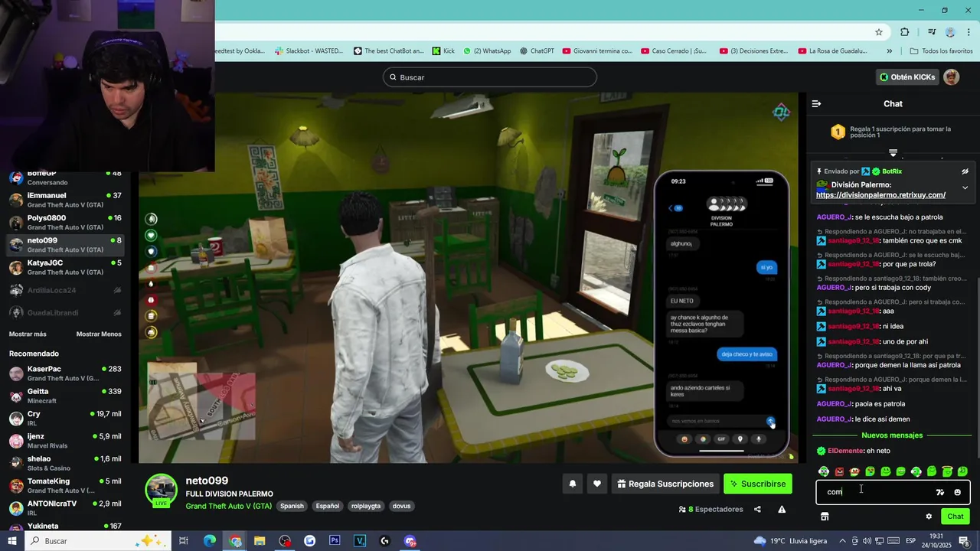Open the emoji picker smiley icon

pos(957,492)
